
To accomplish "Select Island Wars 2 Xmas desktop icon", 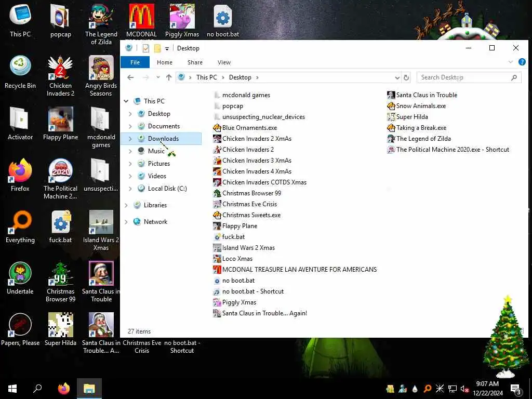I will coord(101,230).
